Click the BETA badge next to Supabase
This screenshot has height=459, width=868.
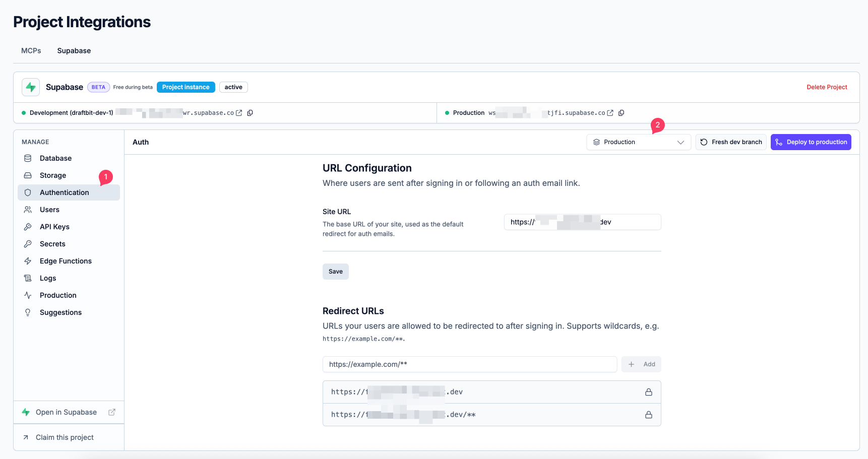click(x=98, y=87)
